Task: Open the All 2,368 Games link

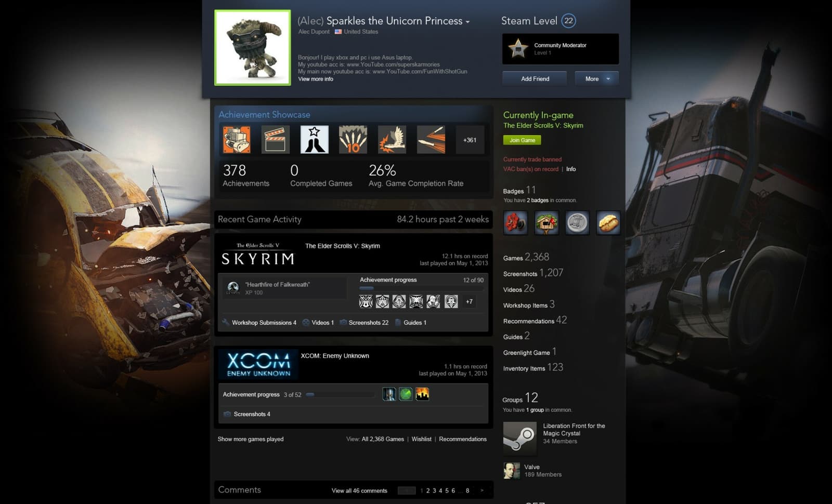Action: coord(383,439)
